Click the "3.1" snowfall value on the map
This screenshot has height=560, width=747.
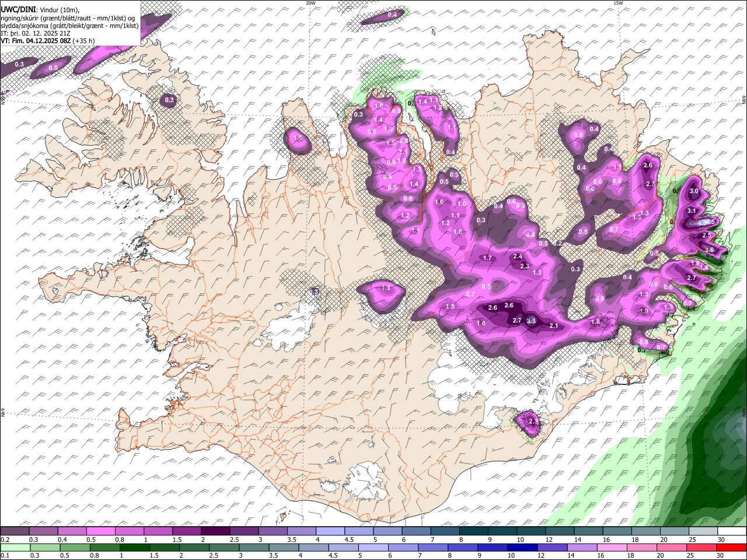pyautogui.click(x=692, y=211)
